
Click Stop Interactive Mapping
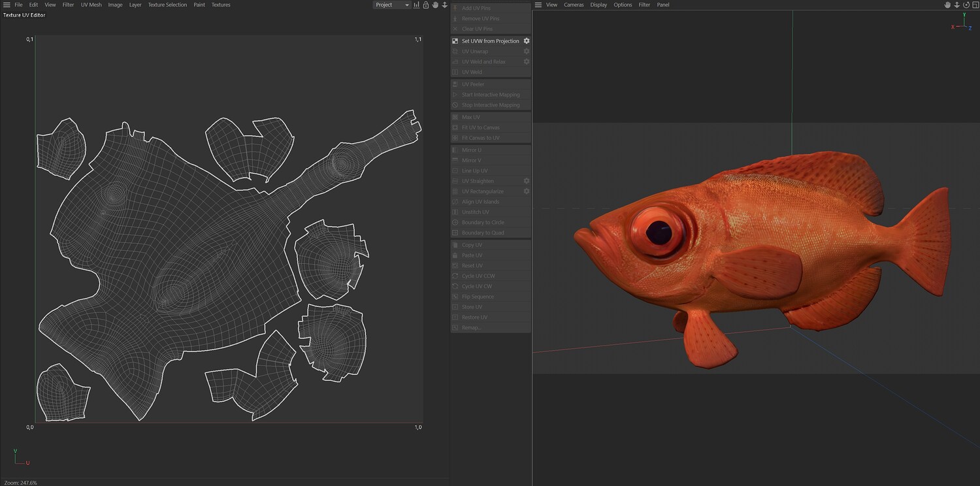(491, 105)
